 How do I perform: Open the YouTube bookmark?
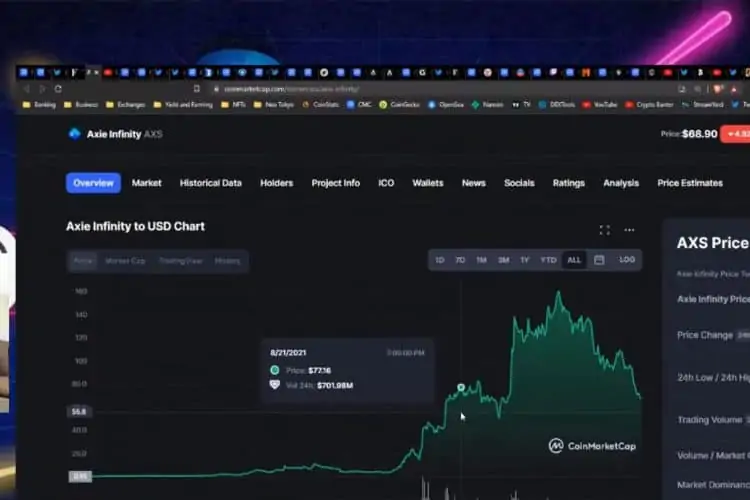coord(600,104)
